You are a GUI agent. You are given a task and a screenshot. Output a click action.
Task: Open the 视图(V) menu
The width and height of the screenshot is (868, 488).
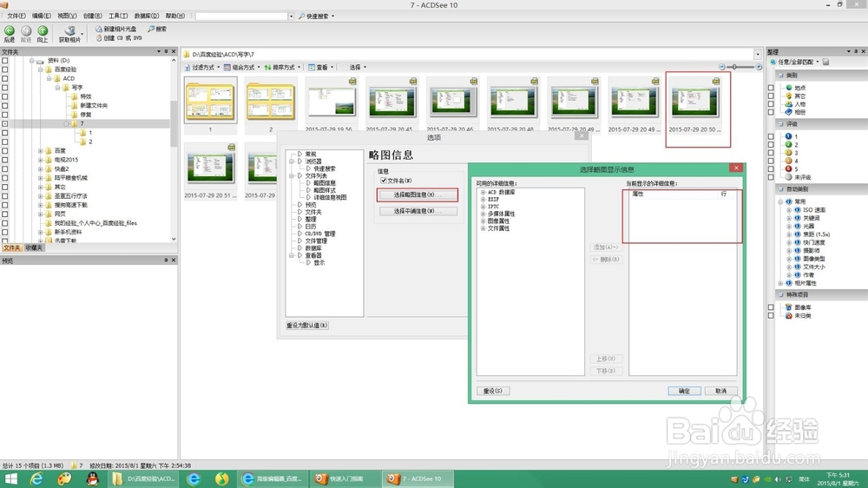67,16
